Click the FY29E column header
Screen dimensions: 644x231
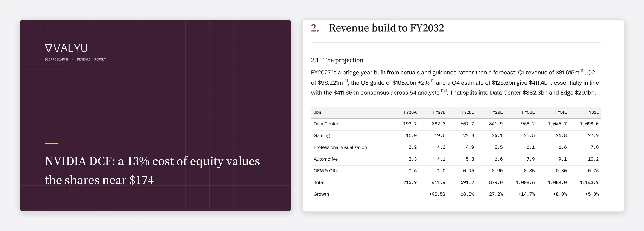tap(496, 112)
